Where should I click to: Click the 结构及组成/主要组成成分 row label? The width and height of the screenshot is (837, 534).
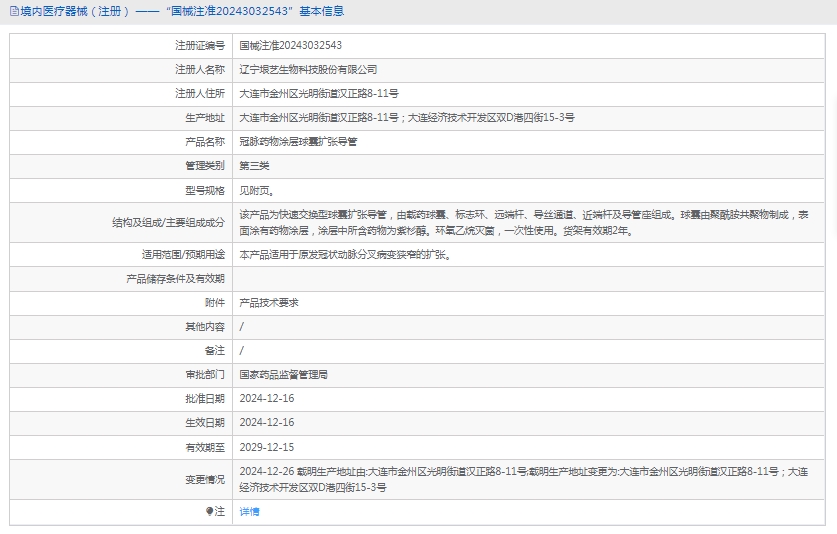(x=168, y=222)
